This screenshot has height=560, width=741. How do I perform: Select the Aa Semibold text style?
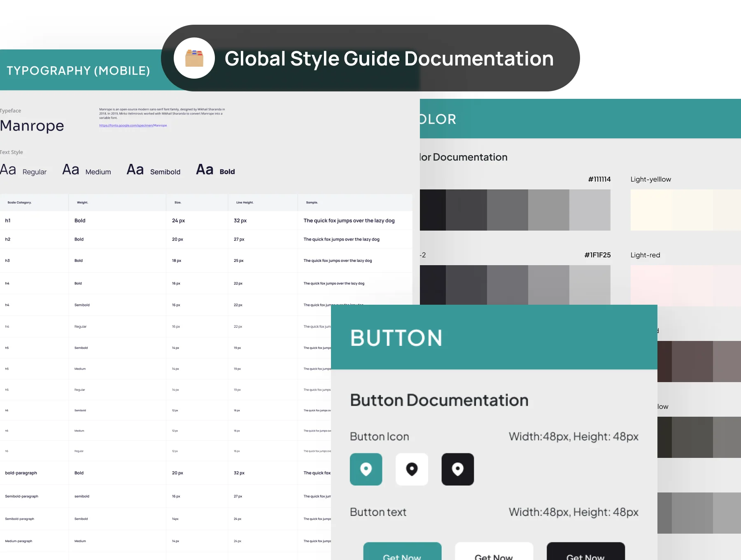click(154, 170)
